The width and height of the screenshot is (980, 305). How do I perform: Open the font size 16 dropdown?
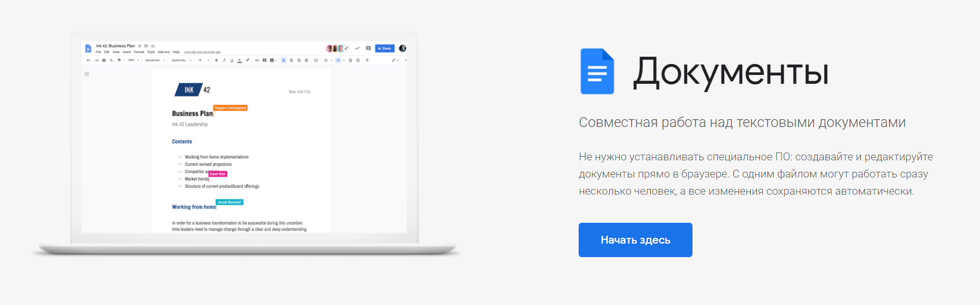pos(203,60)
